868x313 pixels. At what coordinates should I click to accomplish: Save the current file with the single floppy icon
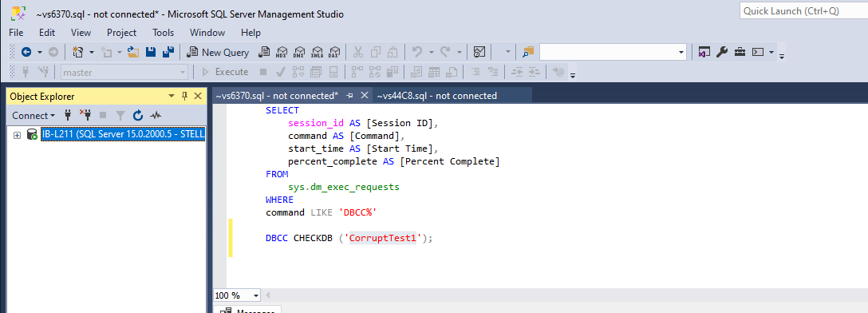[x=151, y=52]
